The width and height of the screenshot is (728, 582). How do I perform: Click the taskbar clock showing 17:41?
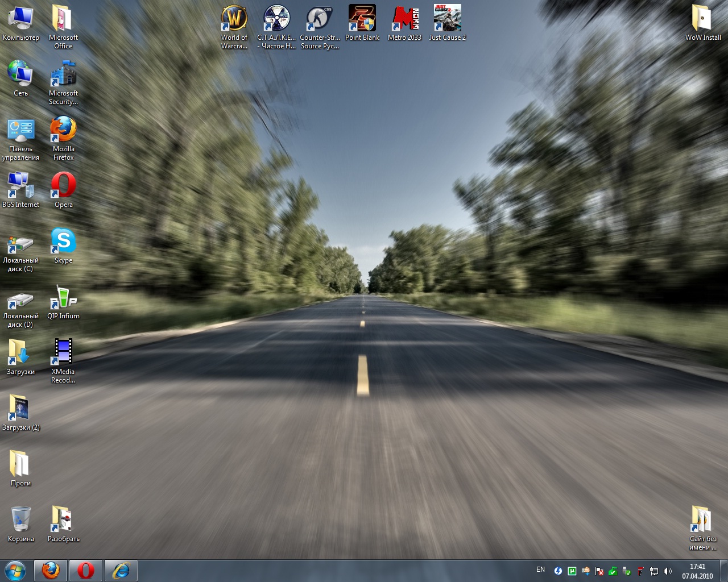[x=697, y=571]
